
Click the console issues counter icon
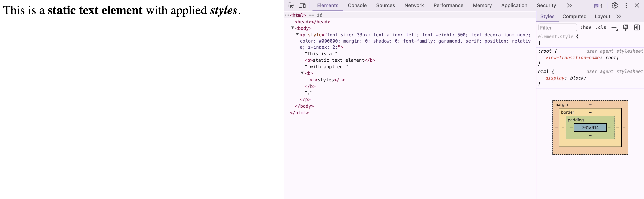pos(598,6)
